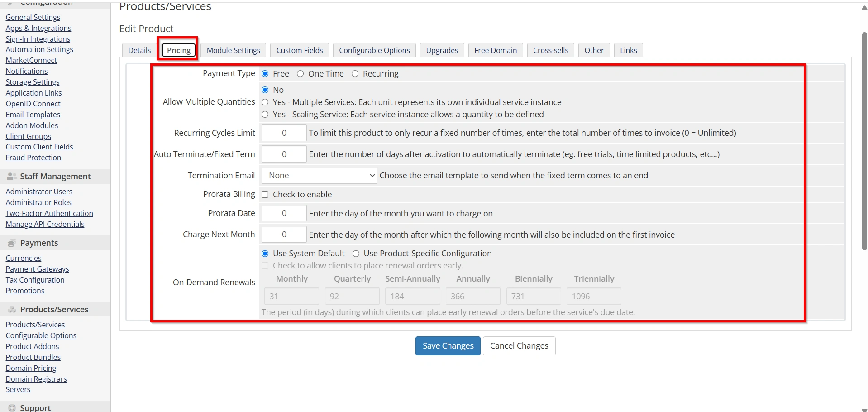Open the Product Addons link

coord(33,346)
